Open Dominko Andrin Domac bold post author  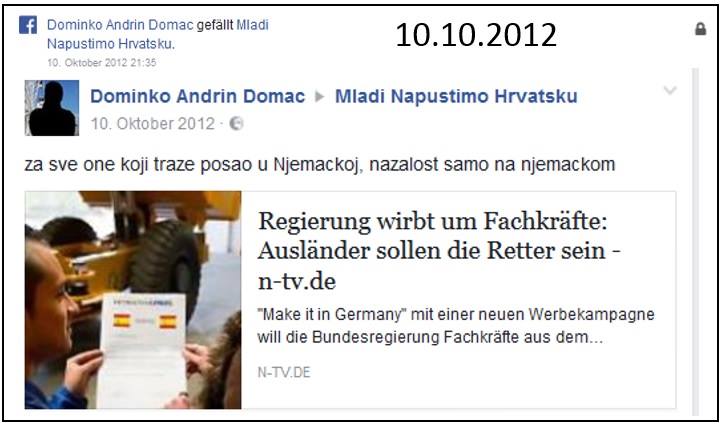coord(198,96)
